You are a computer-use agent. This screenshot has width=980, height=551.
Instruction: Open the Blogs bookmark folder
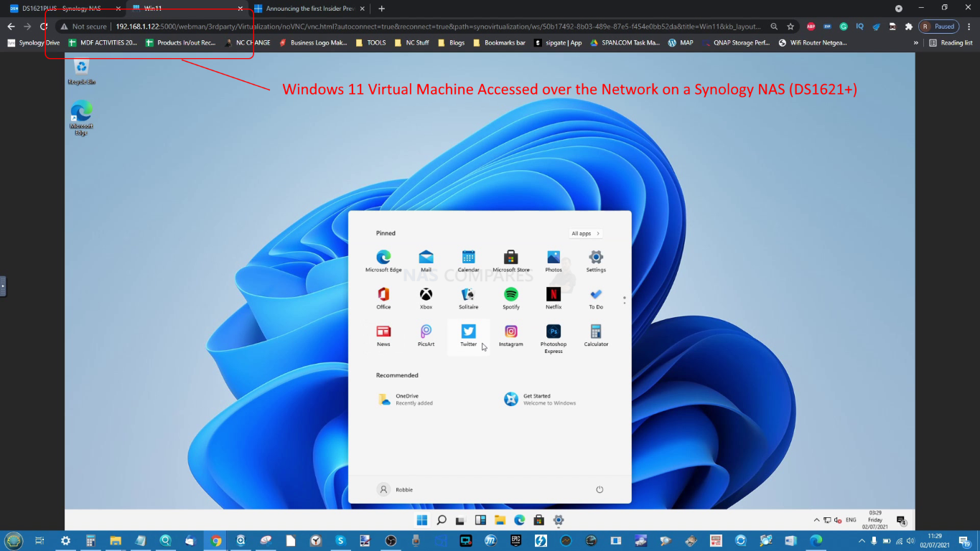point(451,42)
